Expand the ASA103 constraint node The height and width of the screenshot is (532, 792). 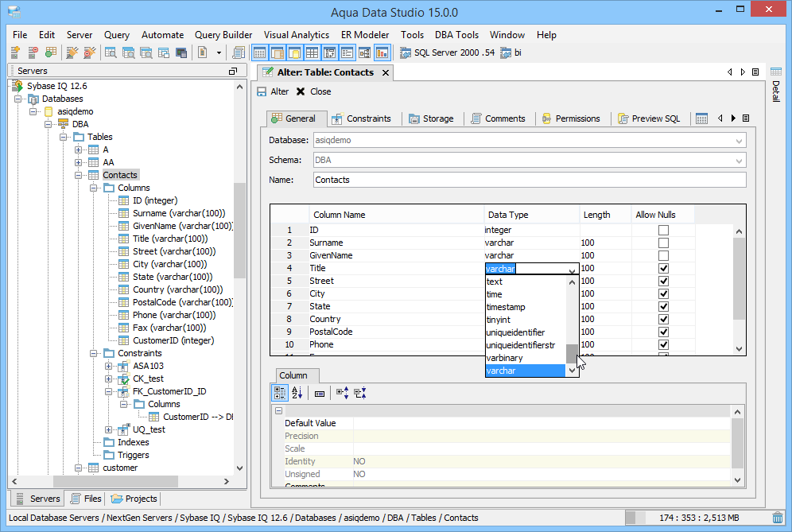tap(109, 366)
